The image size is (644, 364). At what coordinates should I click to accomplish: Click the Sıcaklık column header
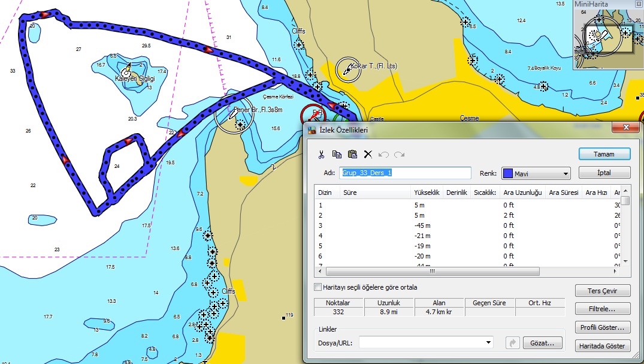(485, 192)
